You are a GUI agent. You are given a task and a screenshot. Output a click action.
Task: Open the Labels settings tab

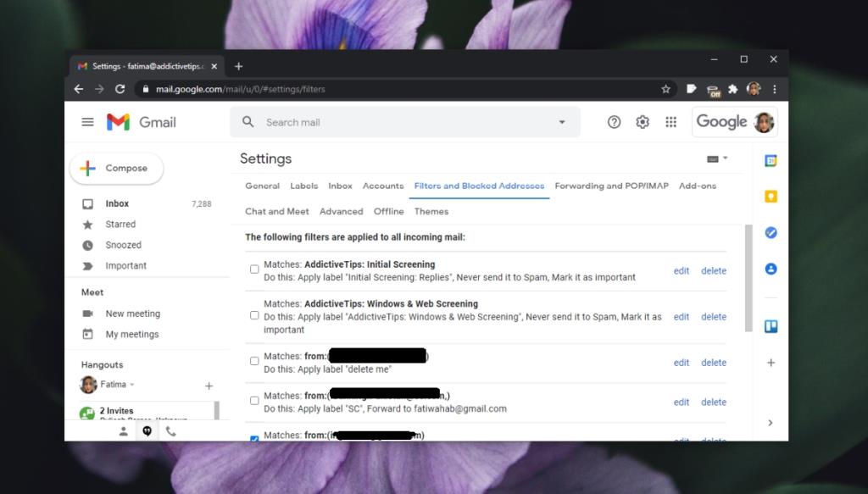[303, 186]
